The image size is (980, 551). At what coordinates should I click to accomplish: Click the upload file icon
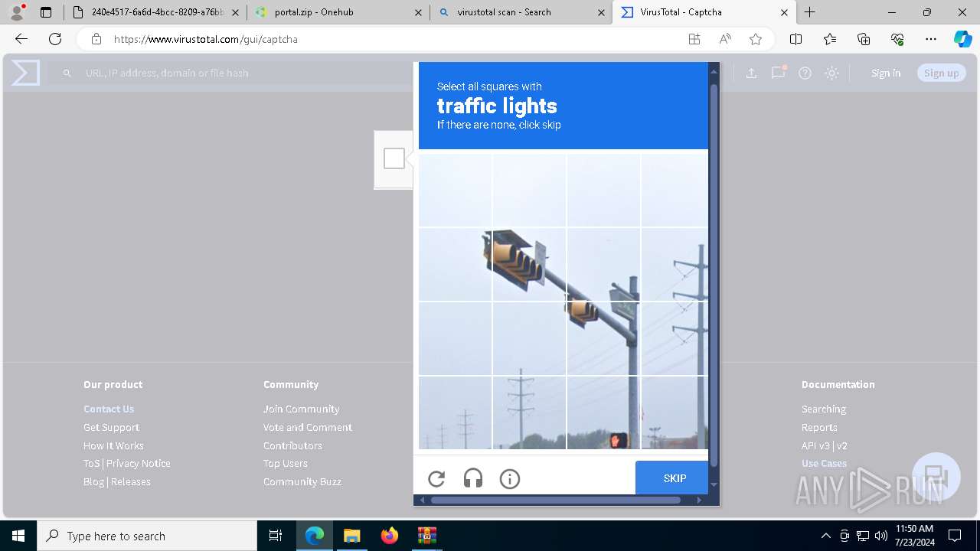[751, 73]
